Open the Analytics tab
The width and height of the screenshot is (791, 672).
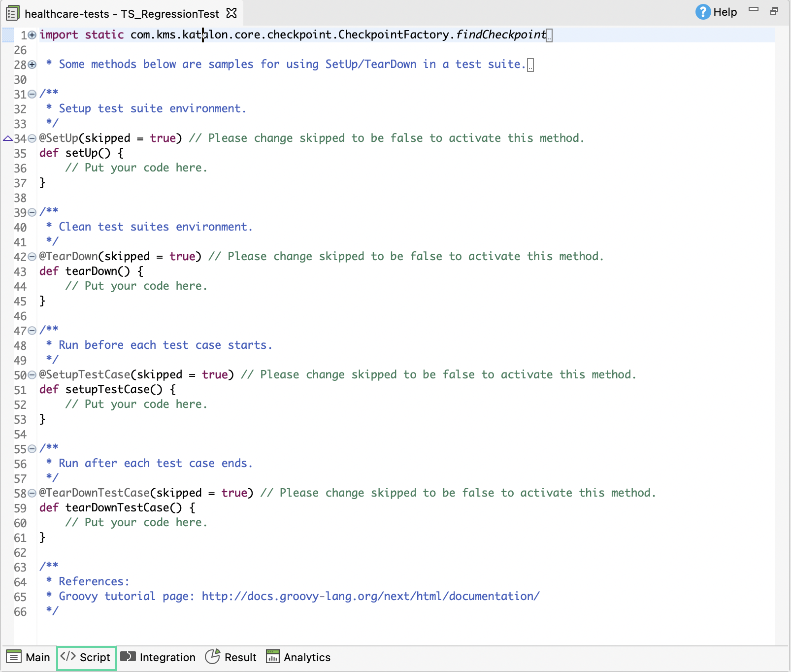click(298, 657)
